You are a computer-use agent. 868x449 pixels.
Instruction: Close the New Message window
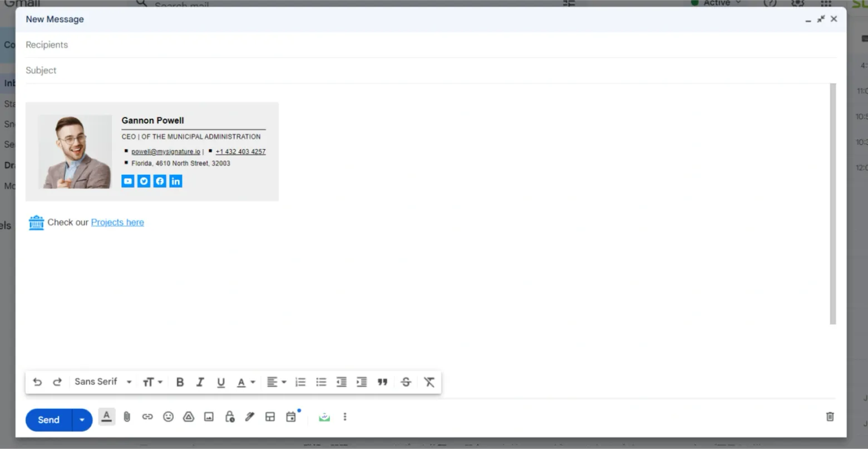pos(834,19)
